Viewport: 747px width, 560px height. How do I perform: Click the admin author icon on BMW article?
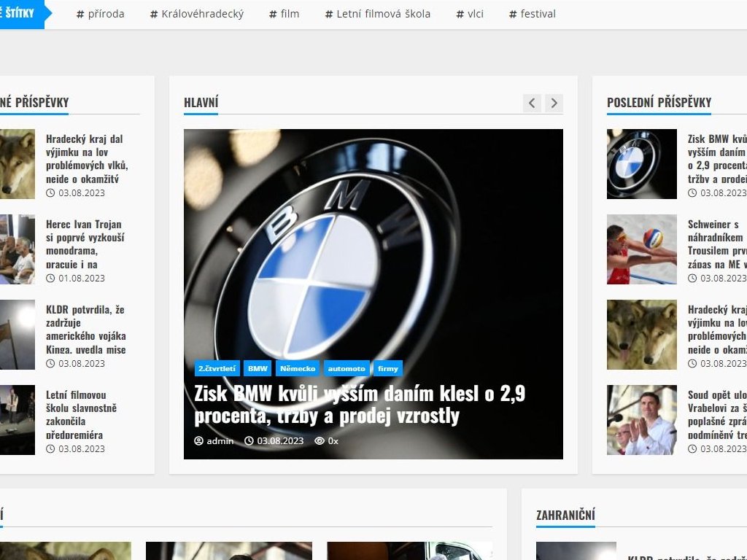pos(198,441)
